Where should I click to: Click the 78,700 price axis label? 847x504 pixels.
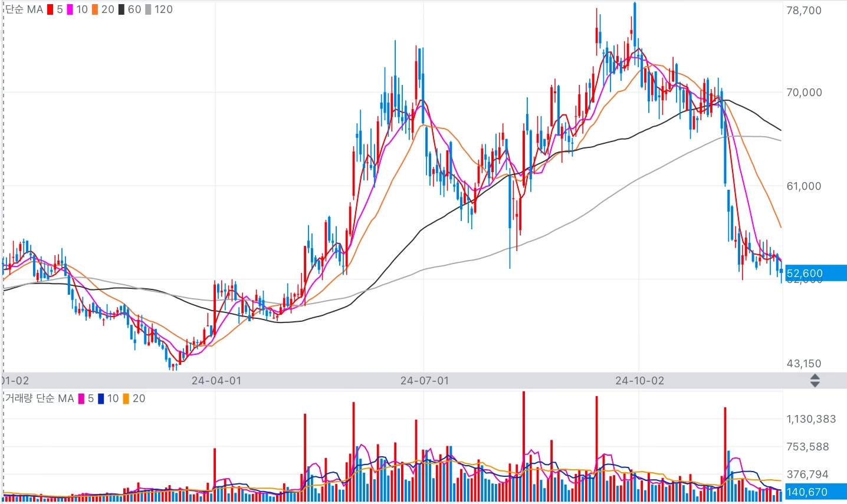(x=804, y=11)
